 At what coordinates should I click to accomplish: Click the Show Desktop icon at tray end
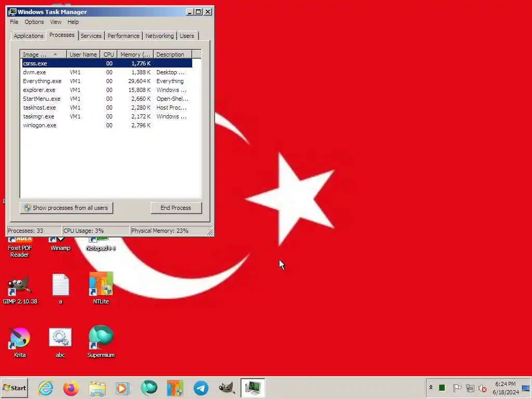[526, 388]
